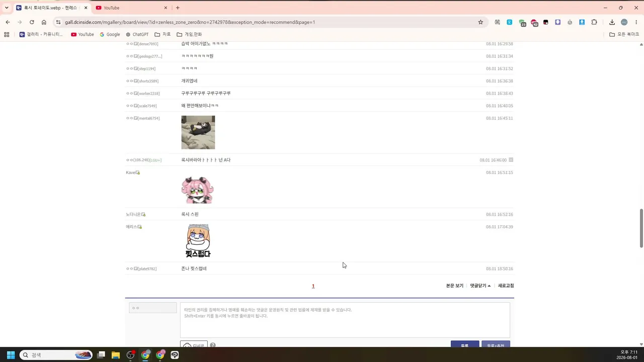Click the page vertical scrollbar thumb
This screenshot has width=644, height=362.
point(641,228)
